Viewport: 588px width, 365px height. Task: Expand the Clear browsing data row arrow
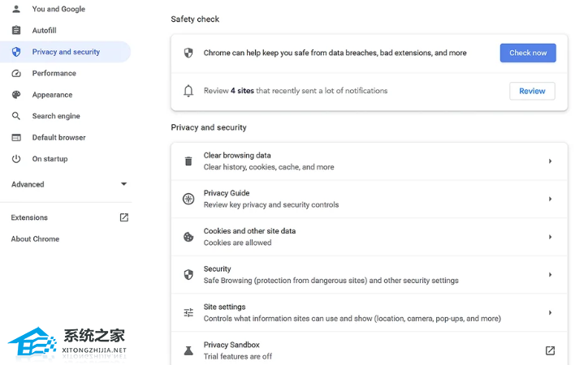(x=550, y=161)
